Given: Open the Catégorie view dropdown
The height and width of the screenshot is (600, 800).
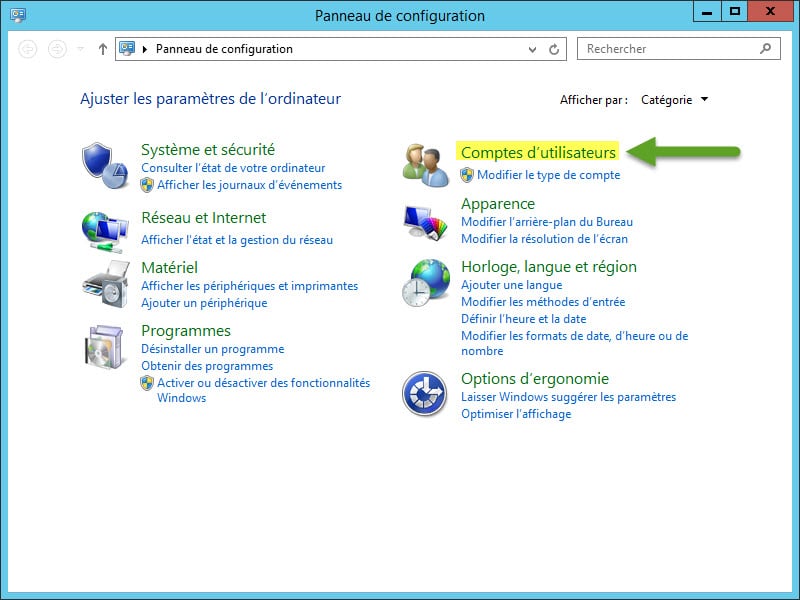Looking at the screenshot, I should [674, 99].
